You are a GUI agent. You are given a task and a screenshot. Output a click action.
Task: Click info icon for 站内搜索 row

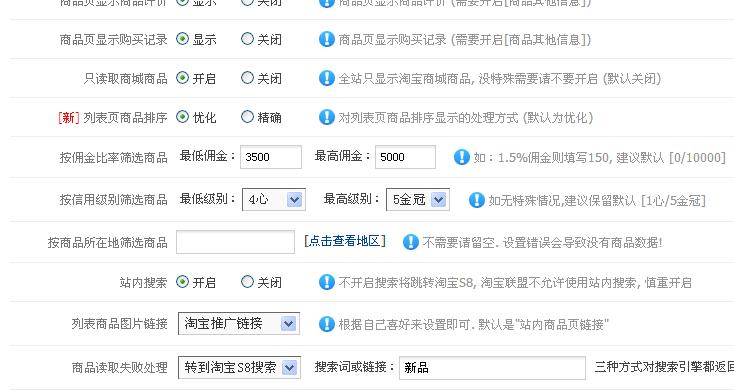326,282
